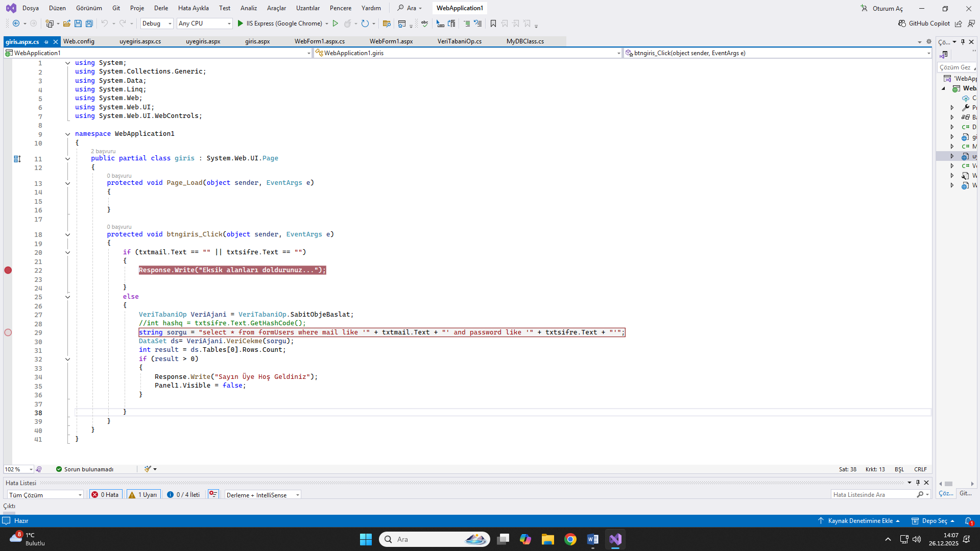Toggle a bookmark with the bookmark icon
Viewport: 980px width, 551px height.
pos(493,23)
